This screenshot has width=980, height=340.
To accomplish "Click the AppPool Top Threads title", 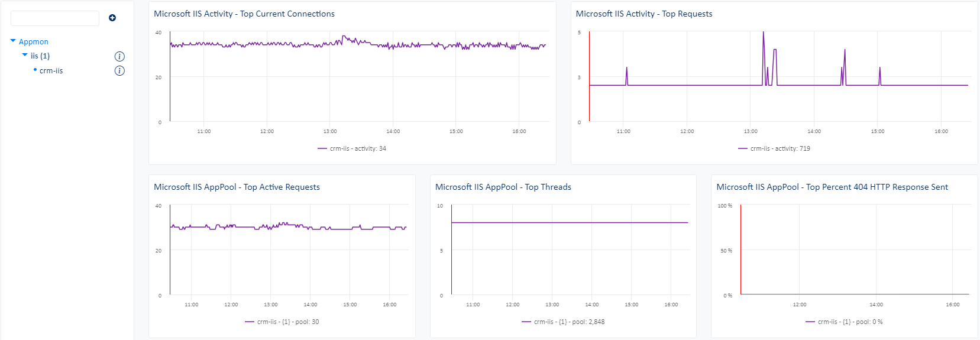I will (503, 187).
